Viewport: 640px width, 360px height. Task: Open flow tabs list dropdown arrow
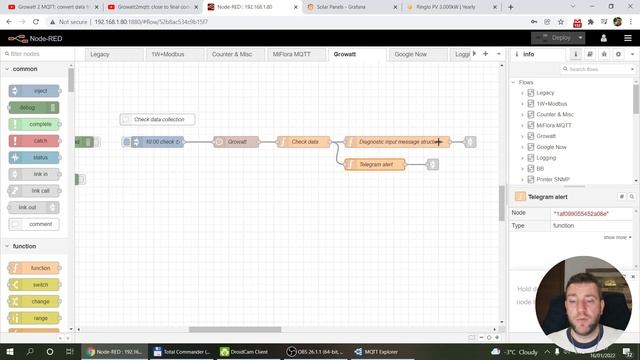[x=498, y=54]
